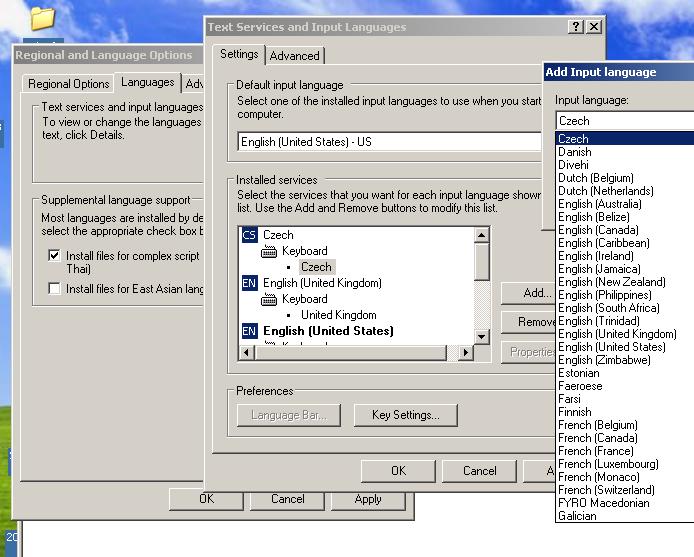Select Languages tab in Regional and Language Options
Viewport: 694px width, 557px height.
[x=148, y=82]
